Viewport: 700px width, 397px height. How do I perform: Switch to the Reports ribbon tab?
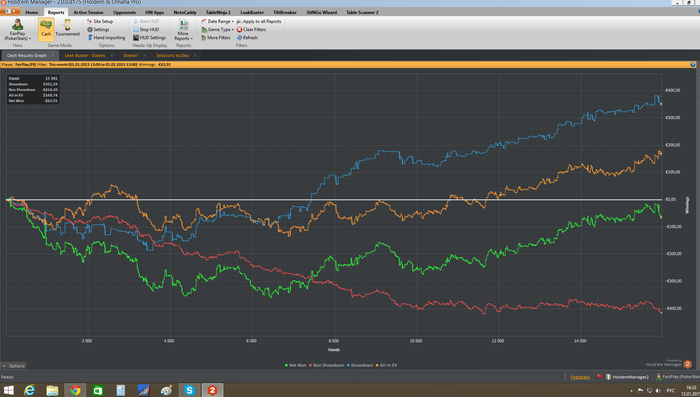[x=56, y=12]
